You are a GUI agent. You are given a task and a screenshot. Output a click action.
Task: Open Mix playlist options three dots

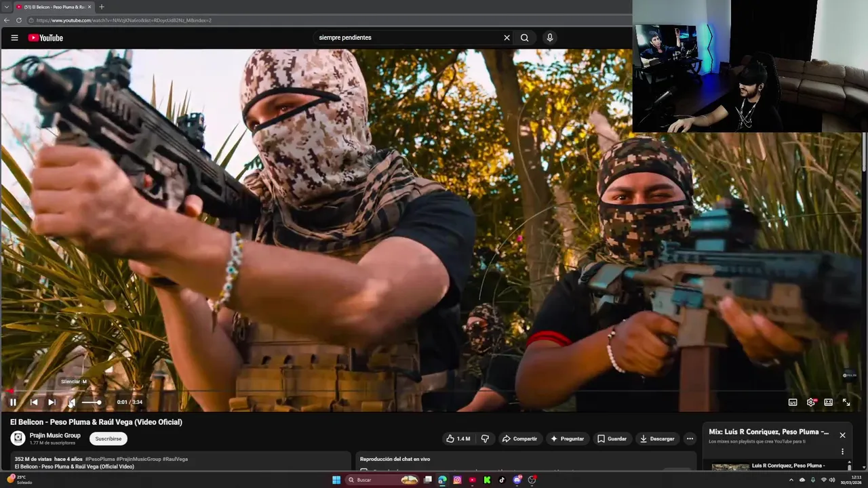pos(843,451)
